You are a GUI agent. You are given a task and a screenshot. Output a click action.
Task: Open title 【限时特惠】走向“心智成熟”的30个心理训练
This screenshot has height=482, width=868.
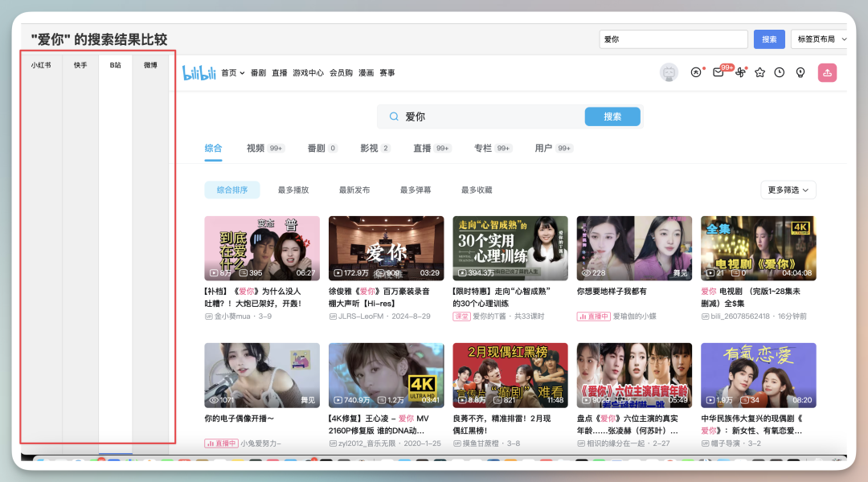(502, 297)
